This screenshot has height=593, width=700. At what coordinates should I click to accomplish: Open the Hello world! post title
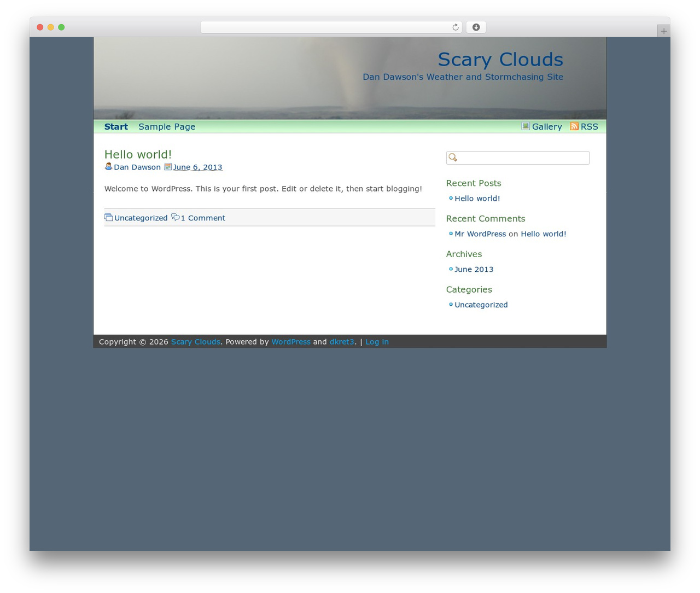(x=138, y=154)
